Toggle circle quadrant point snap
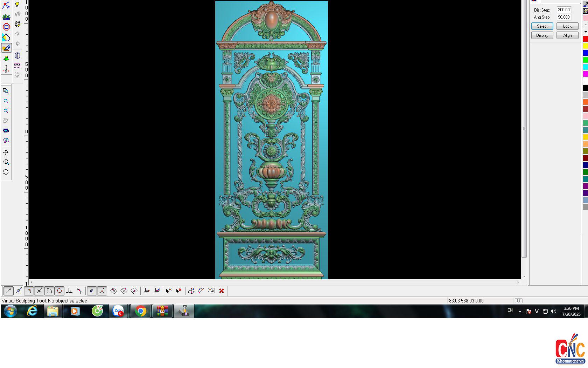The height and width of the screenshot is (368, 588). 59,291
